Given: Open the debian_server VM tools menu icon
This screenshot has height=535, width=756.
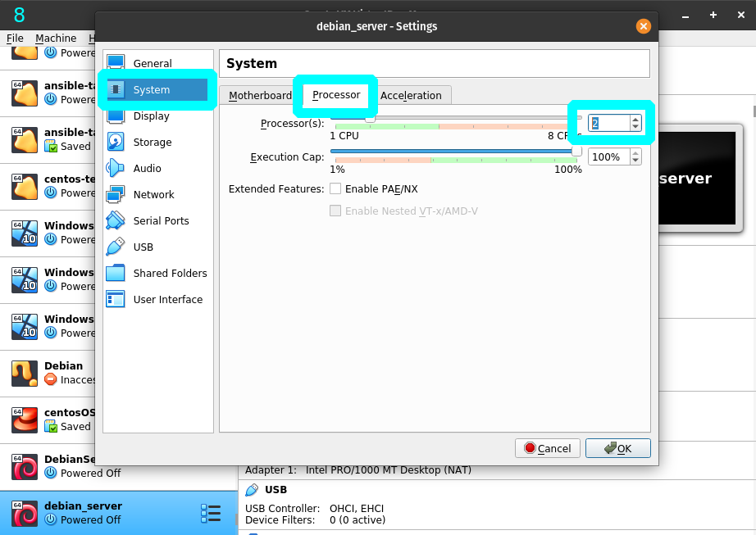Looking at the screenshot, I should coord(211,514).
